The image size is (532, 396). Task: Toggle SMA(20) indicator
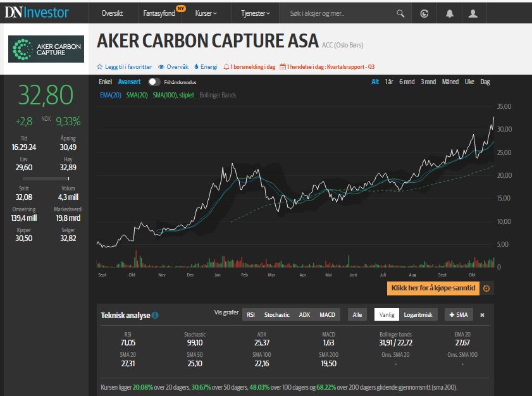[137, 95]
